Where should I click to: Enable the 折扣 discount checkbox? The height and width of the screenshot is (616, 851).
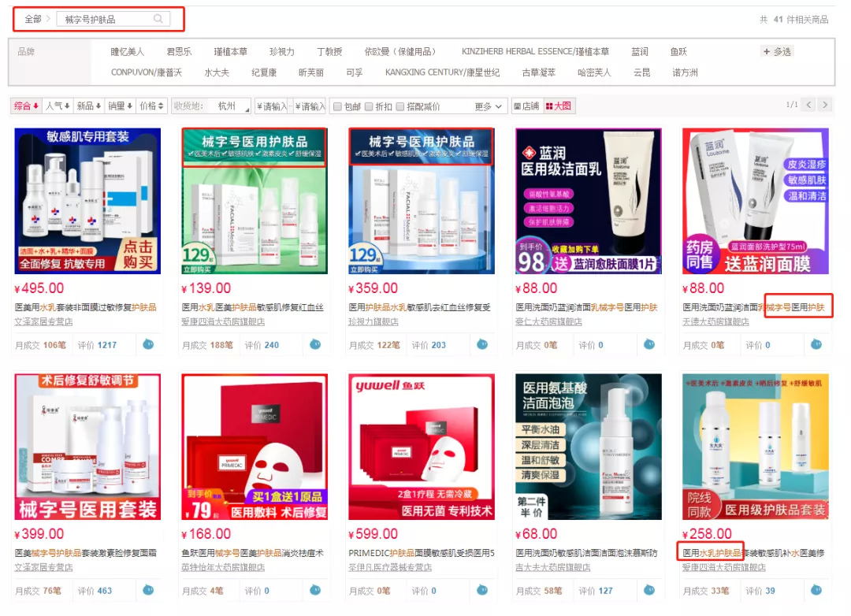(x=369, y=106)
